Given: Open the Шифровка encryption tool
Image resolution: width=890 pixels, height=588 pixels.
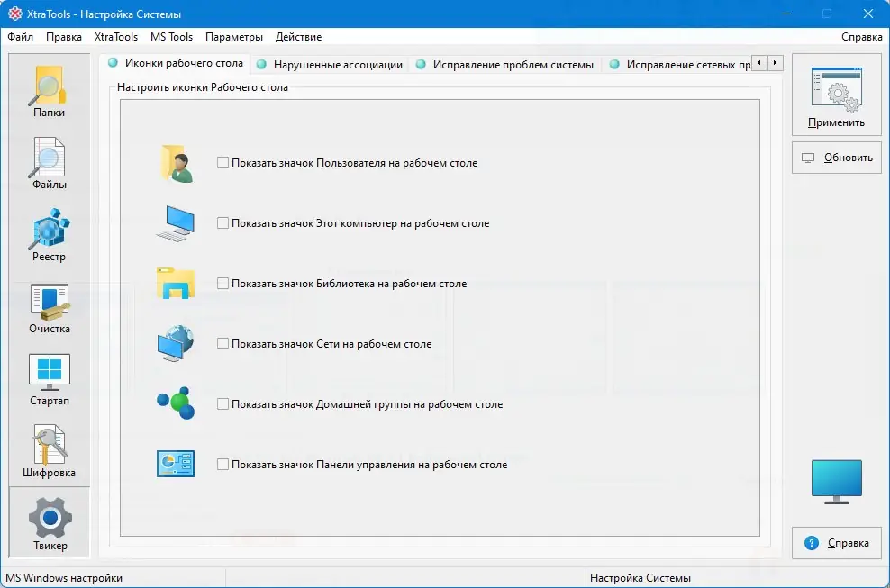Looking at the screenshot, I should (49, 452).
